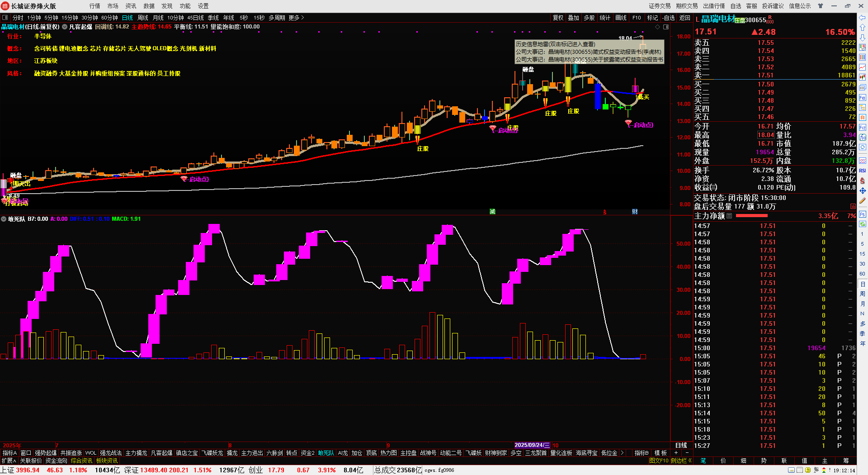Click the round icon before 凡客起爆 indicator
Image resolution: width=868 pixels, height=475 pixels.
point(65,27)
